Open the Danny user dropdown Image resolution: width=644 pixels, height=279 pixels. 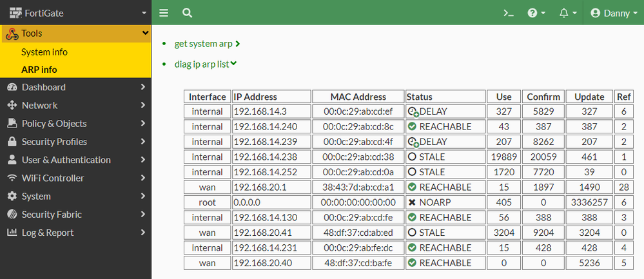pos(612,13)
